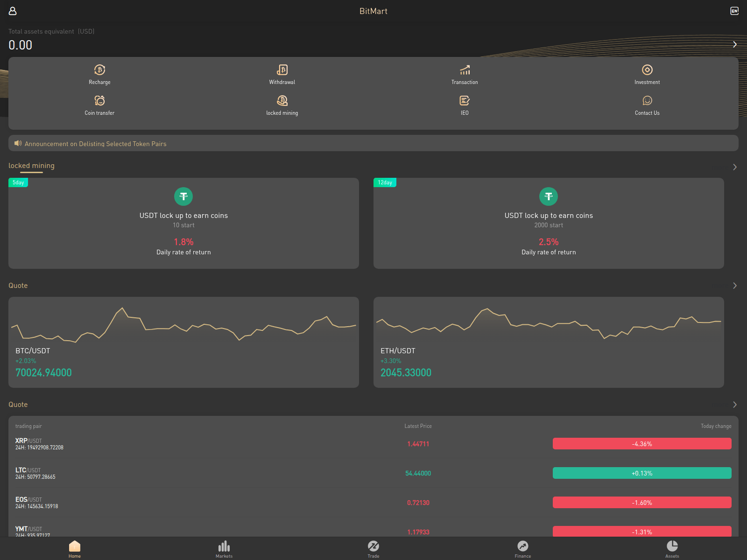Click the Tether icon on the 12day card
The height and width of the screenshot is (560, 747).
point(549,196)
